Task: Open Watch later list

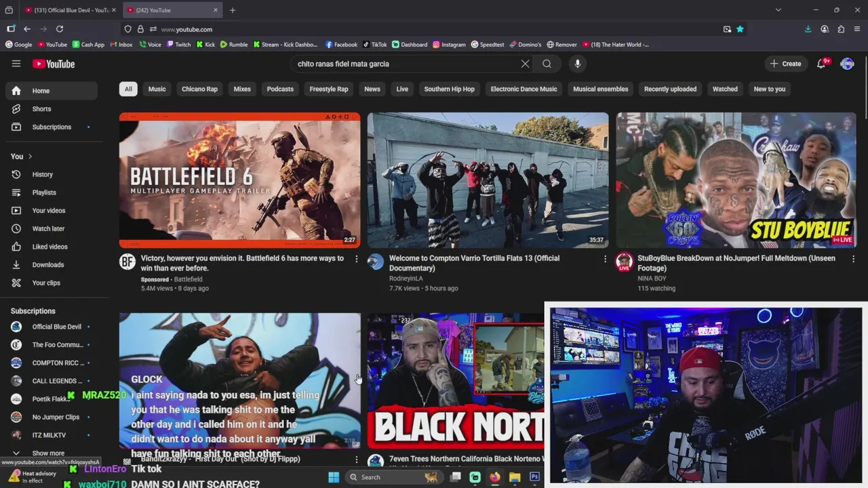Action: click(52, 228)
